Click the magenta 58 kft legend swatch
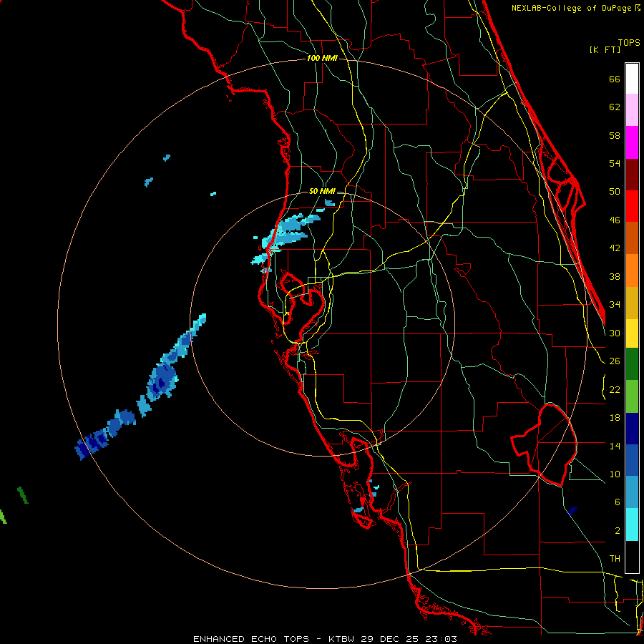The width and height of the screenshot is (644, 644). coord(632,142)
